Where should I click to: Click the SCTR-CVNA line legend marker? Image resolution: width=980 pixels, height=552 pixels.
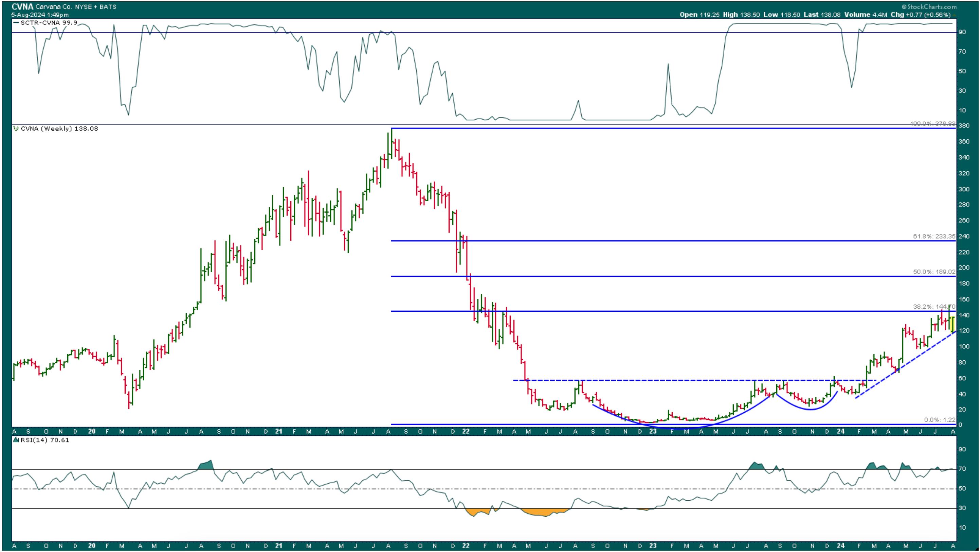[x=16, y=23]
